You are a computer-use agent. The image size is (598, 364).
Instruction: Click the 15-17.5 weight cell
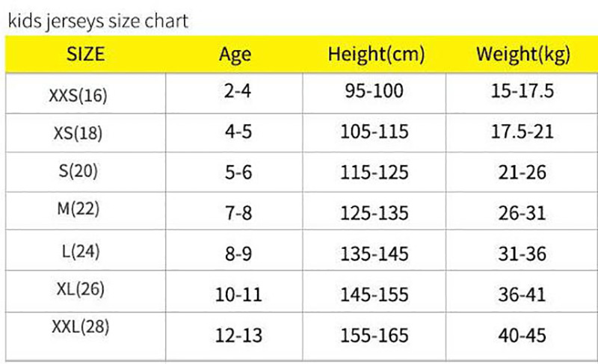click(525, 92)
